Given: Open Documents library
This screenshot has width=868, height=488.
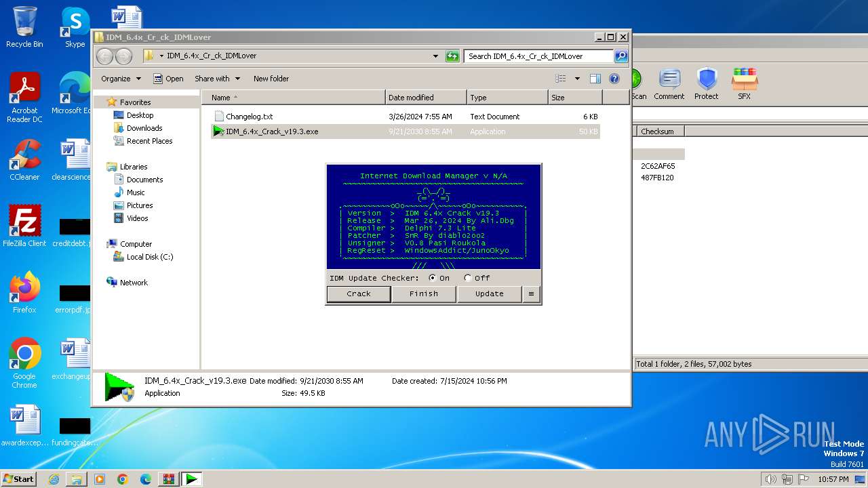Looking at the screenshot, I should pos(144,180).
